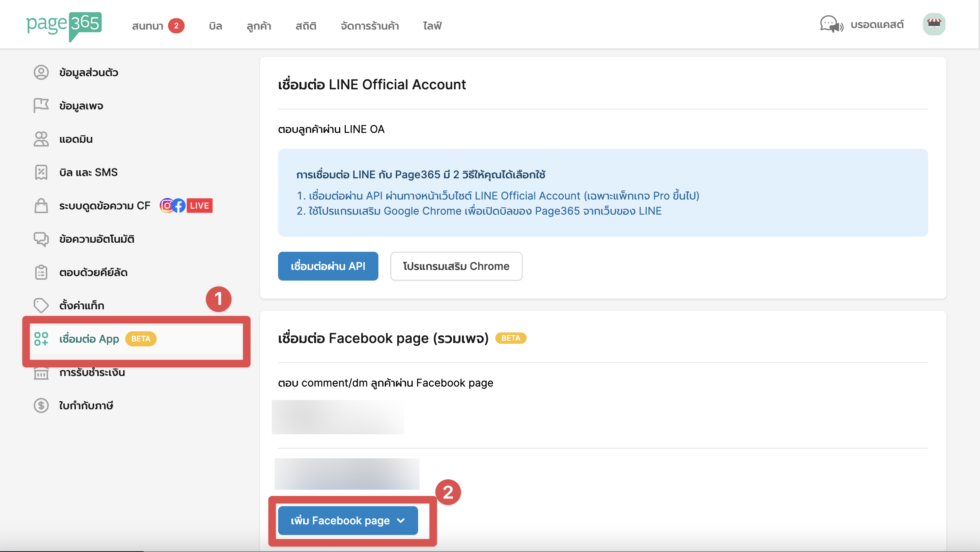Select ข้อมูลส่วนตัว in the sidebar

pyautogui.click(x=89, y=72)
